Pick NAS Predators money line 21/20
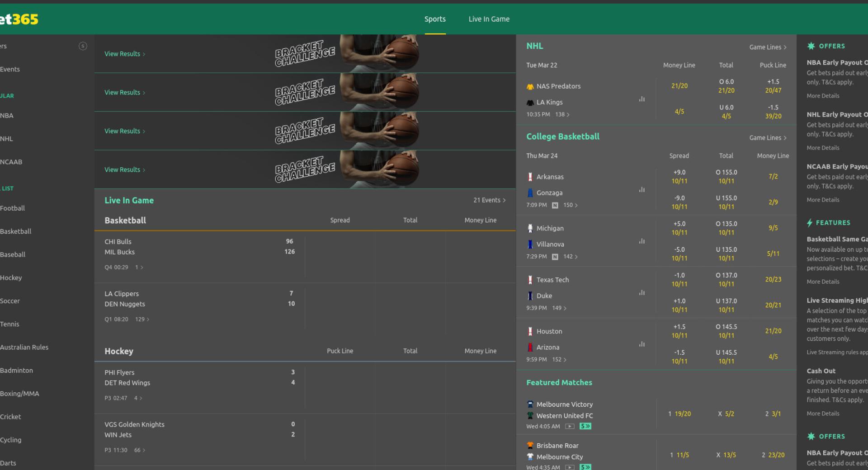The image size is (868, 470). coord(679,86)
